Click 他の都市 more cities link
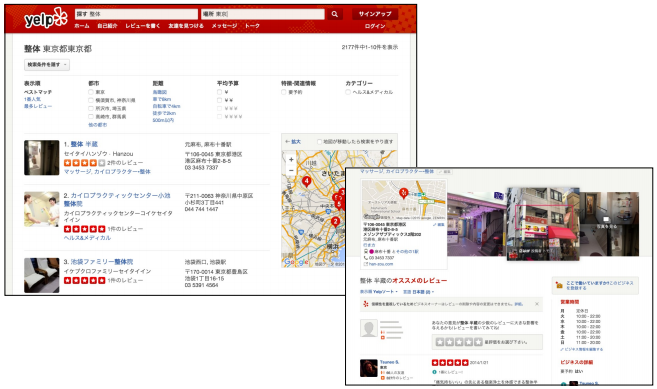657x389 pixels. tap(98, 125)
